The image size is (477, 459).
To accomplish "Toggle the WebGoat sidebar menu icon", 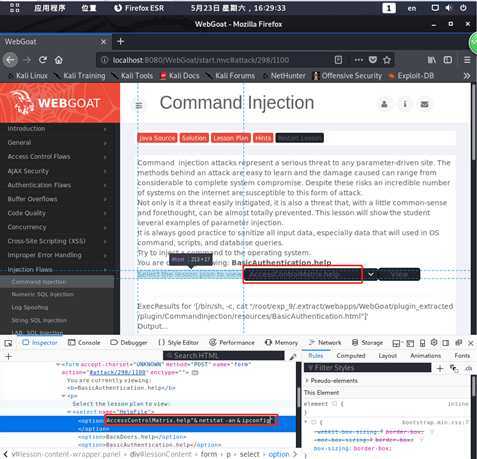I will 139,106.
